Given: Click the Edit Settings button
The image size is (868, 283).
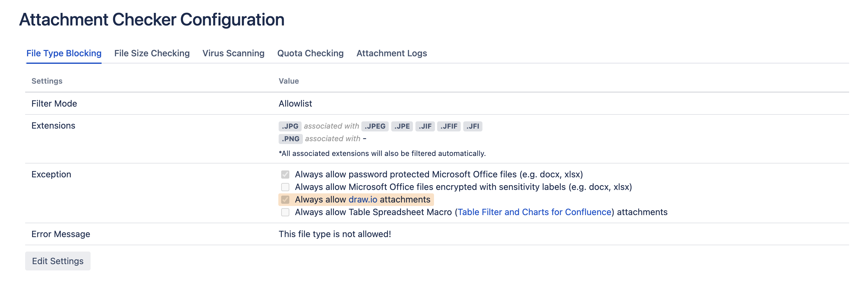Looking at the screenshot, I should pyautogui.click(x=58, y=261).
